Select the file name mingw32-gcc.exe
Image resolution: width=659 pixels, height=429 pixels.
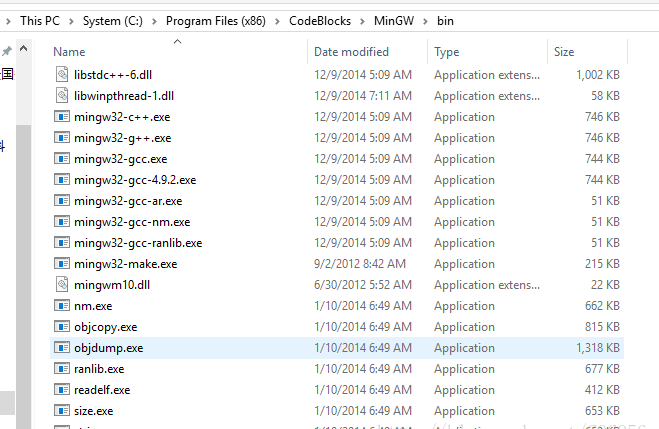point(121,159)
